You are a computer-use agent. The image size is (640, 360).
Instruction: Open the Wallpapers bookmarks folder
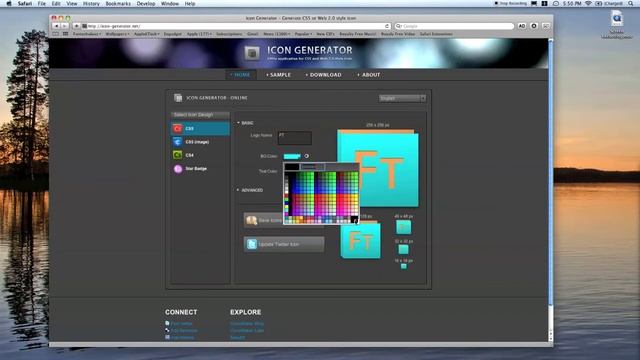117,34
